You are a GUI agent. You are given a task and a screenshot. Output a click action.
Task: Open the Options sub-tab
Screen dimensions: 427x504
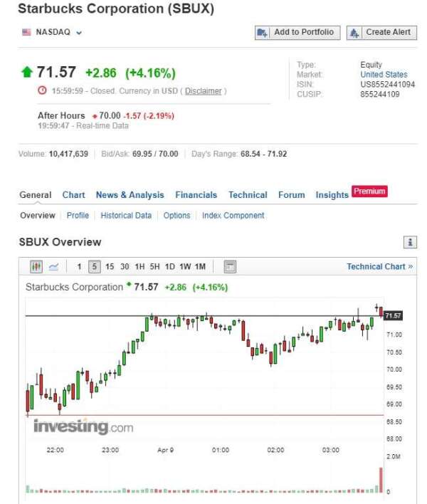click(x=176, y=216)
